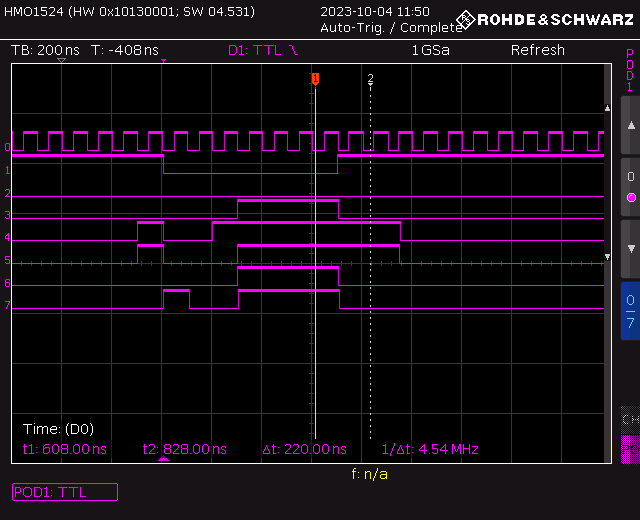Select the 0-7 bit range softkey
This screenshot has width=640, height=520.
pos(631,311)
